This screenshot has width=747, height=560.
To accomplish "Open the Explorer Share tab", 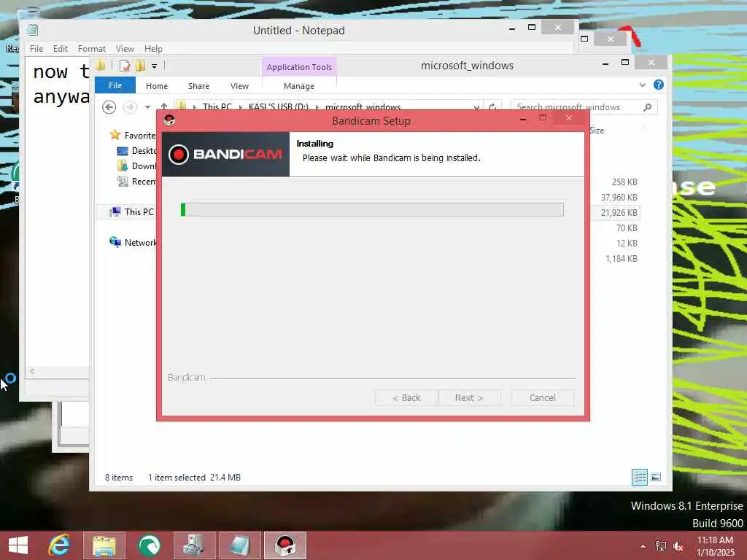I will click(198, 86).
